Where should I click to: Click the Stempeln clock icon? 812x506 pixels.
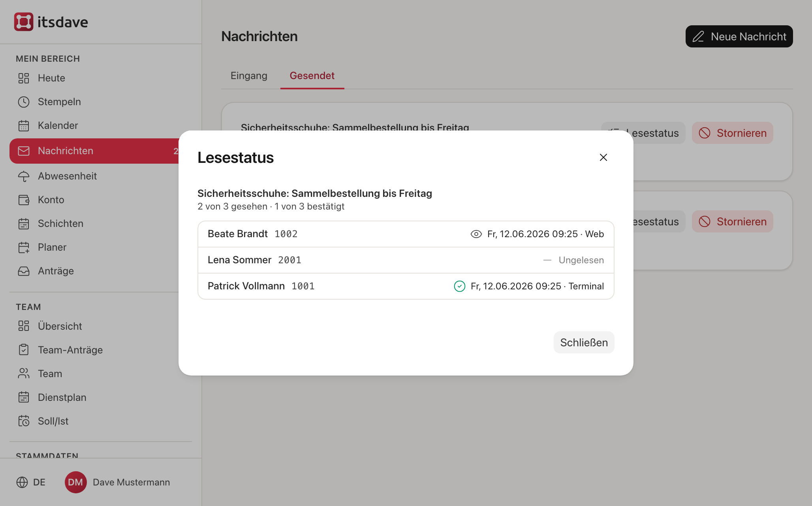(x=24, y=102)
